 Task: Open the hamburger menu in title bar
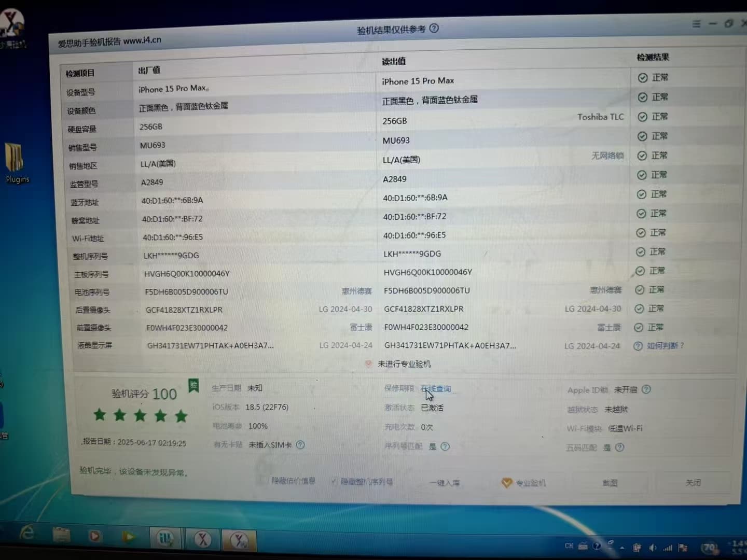(696, 24)
